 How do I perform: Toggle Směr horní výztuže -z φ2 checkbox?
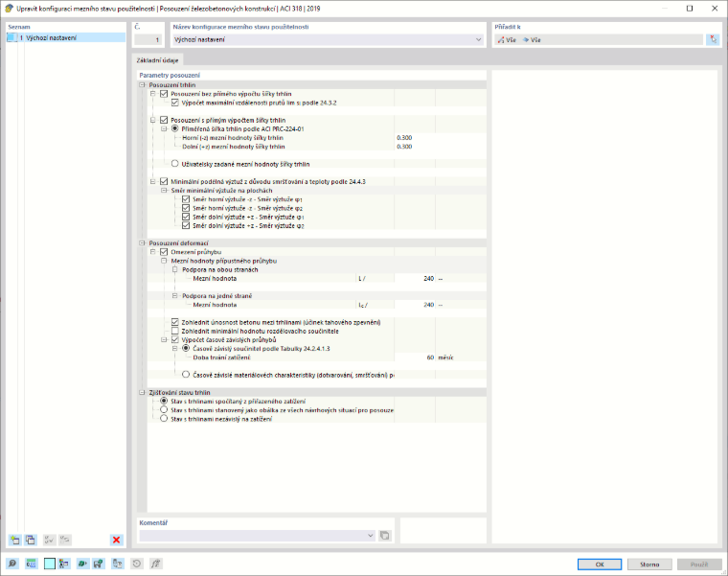pyautogui.click(x=186, y=208)
